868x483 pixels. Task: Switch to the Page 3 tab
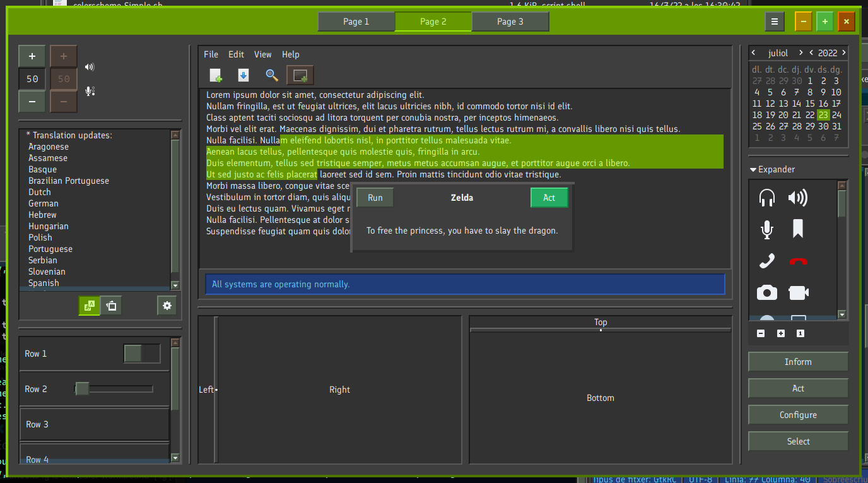(510, 21)
